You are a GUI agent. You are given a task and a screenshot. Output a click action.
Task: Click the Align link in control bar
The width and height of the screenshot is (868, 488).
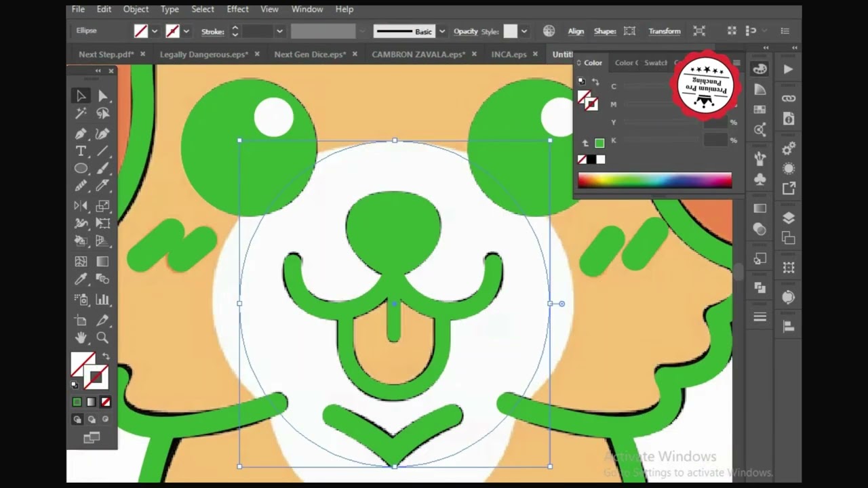point(576,31)
